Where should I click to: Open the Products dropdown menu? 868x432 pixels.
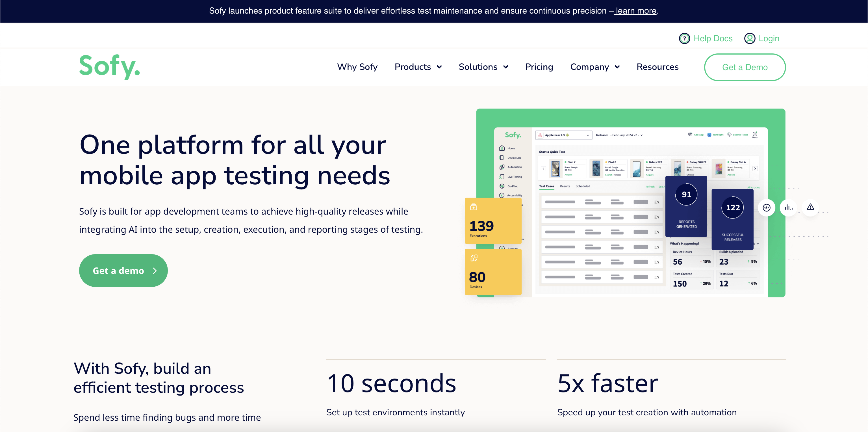418,67
